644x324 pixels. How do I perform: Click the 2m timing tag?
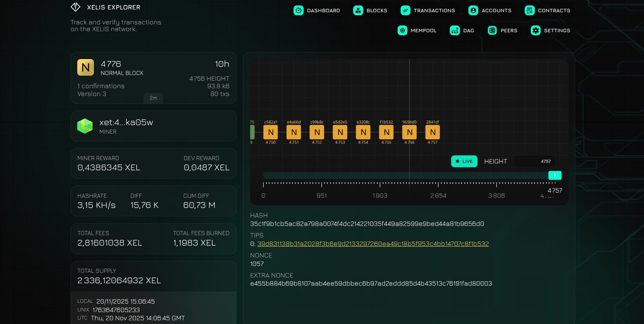(153, 98)
